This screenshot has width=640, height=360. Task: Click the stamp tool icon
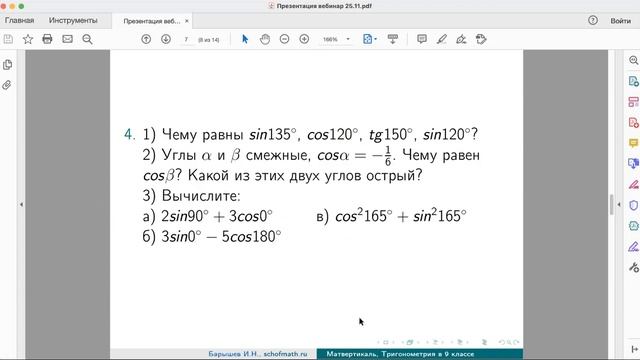481,39
